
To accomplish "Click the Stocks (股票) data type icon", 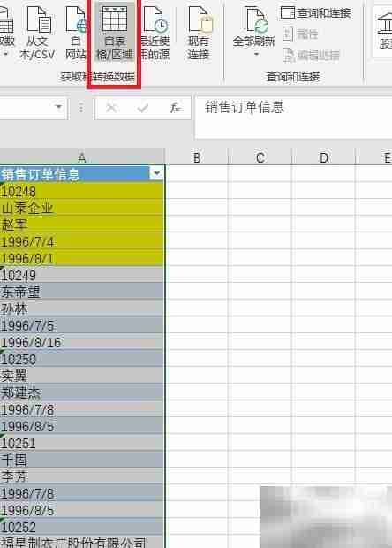I will [x=384, y=23].
